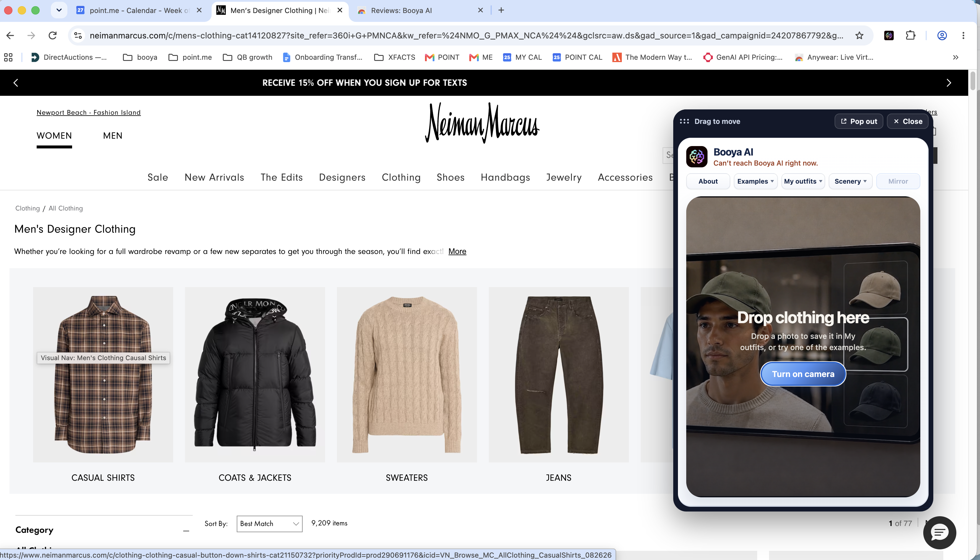
Task: Open the booya bookmarks folder
Action: coord(140,57)
